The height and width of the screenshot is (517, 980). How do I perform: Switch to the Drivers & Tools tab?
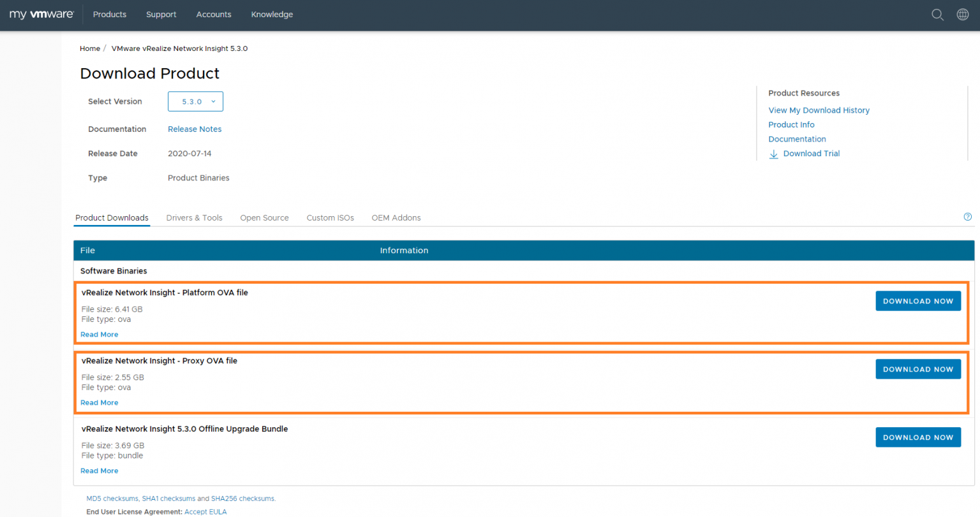point(194,217)
